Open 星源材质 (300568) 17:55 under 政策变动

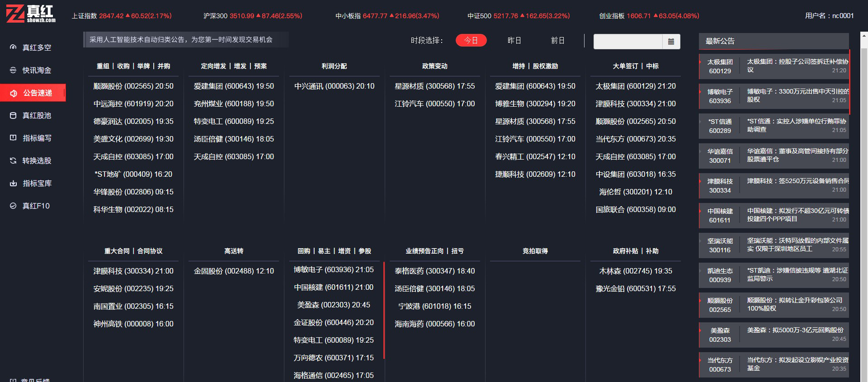coord(434,86)
